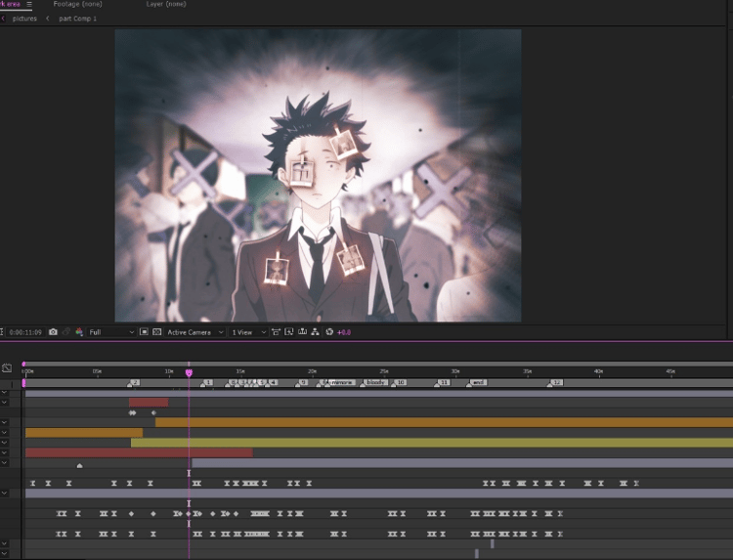Open the Comp Flowchart icon

(x=315, y=332)
